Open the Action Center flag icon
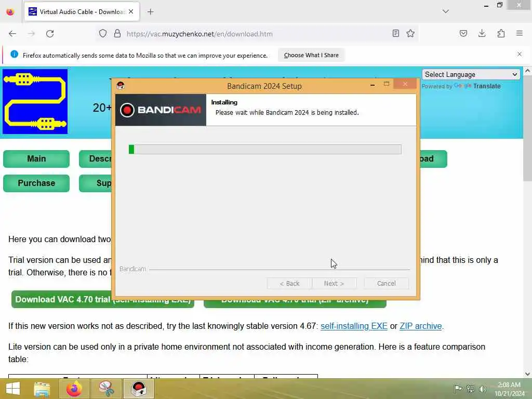The image size is (532, 399). coord(458,389)
